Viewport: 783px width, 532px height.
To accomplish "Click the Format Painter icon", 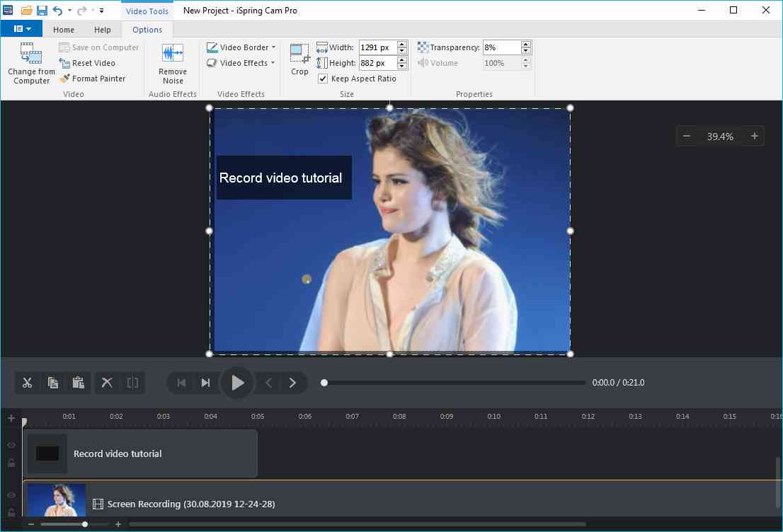I will click(x=64, y=79).
